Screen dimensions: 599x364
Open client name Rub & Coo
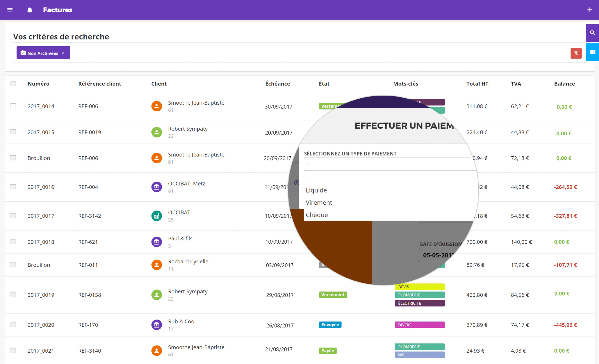click(181, 321)
